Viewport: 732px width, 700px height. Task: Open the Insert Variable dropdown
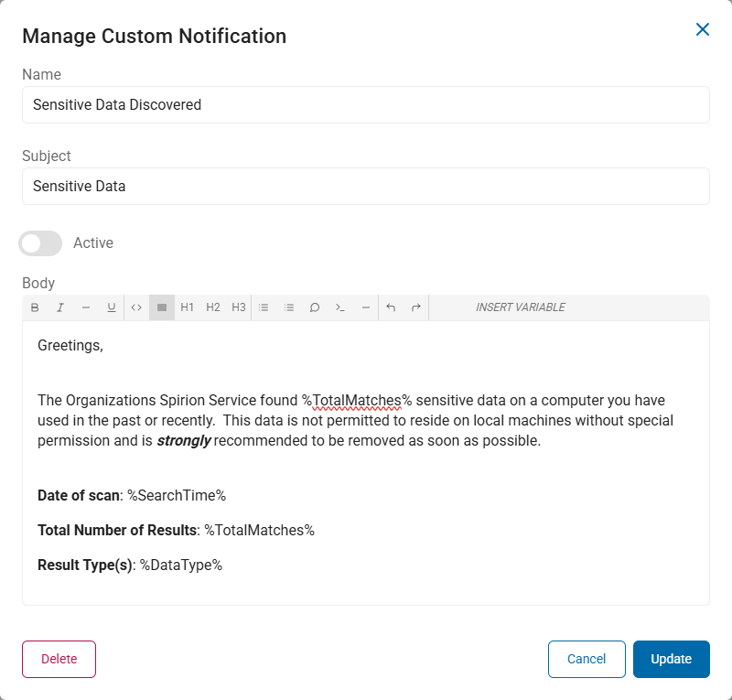click(520, 307)
